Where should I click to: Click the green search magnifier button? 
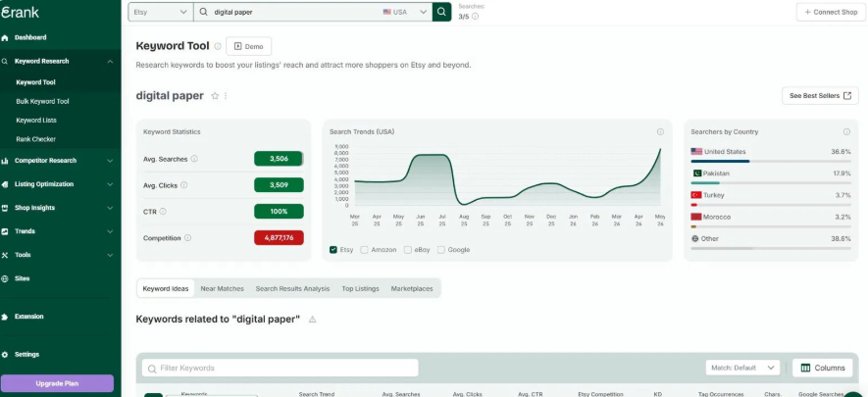tap(441, 12)
